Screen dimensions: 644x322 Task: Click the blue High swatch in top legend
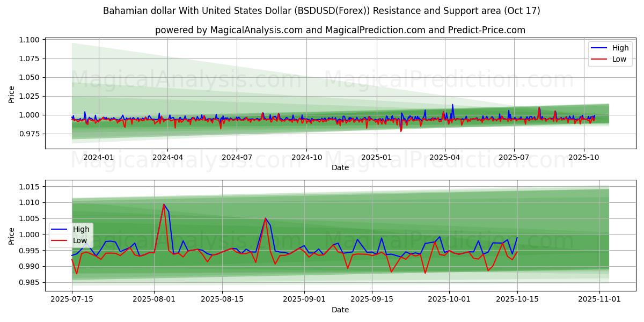(x=598, y=48)
